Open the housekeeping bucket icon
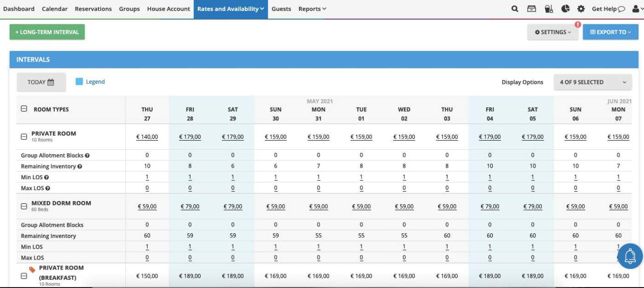Screen dimensions: 644x288 (548, 8)
